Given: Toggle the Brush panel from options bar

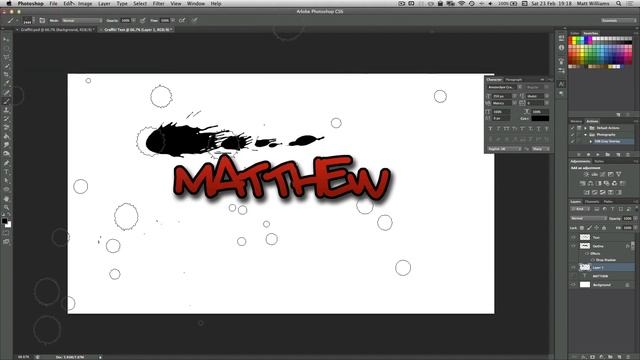Looking at the screenshot, I should [42, 20].
